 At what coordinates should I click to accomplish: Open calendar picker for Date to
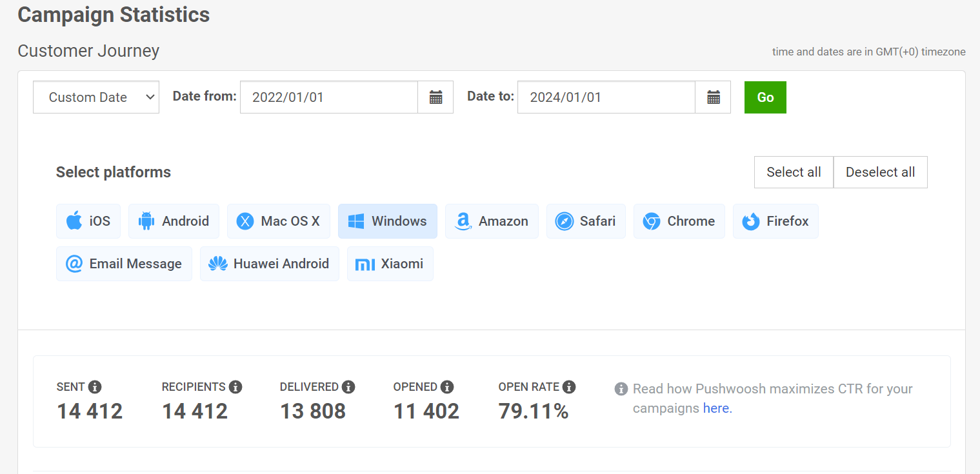pos(713,97)
